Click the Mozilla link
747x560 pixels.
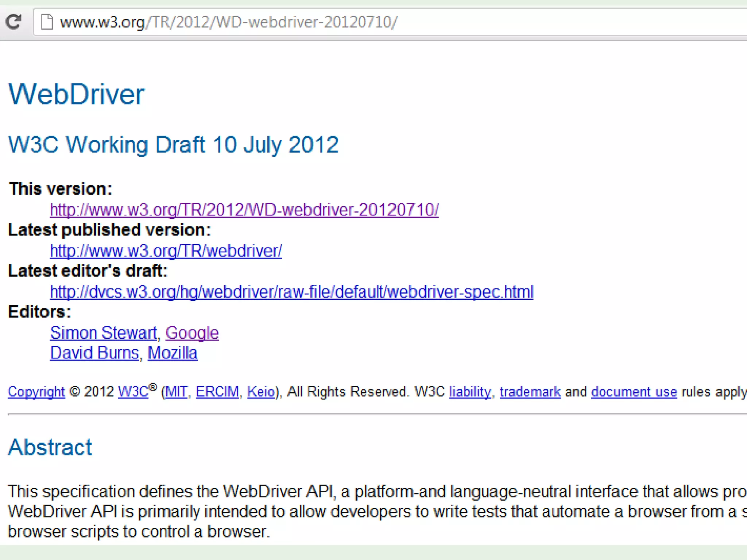pos(173,353)
